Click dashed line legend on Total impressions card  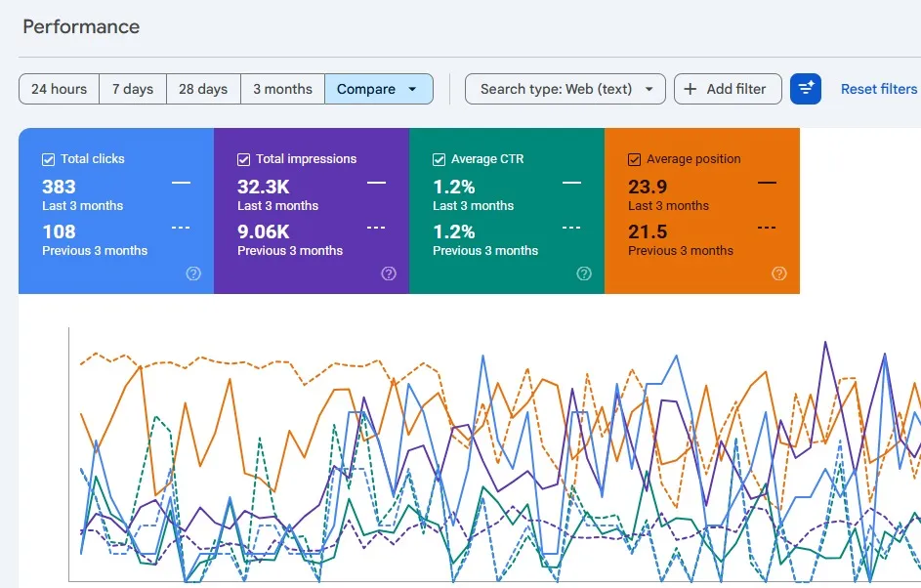point(376,228)
